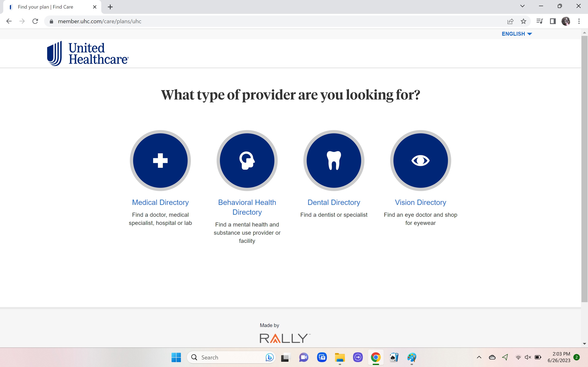Viewport: 588px width, 367px height.
Task: Open the Vision Directory eye icon
Action: [x=420, y=160]
